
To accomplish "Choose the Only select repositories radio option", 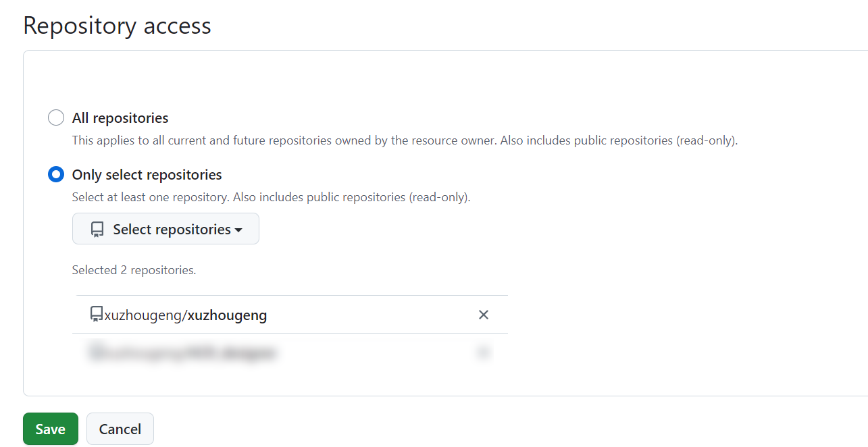I will tap(56, 175).
